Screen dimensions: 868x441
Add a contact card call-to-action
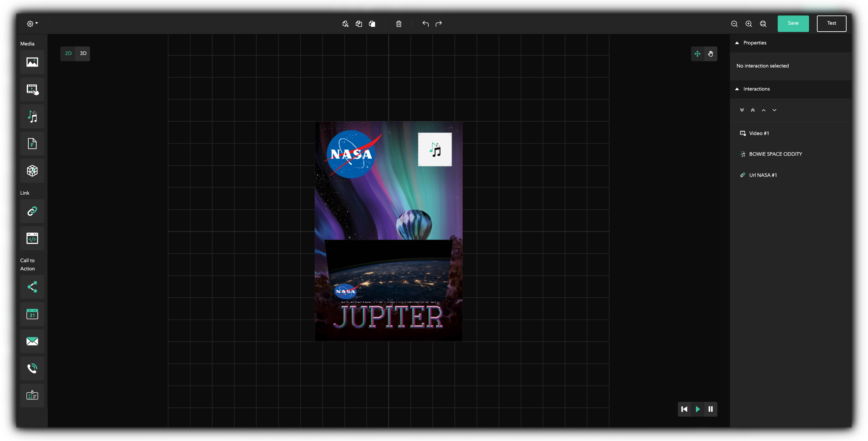pos(32,395)
